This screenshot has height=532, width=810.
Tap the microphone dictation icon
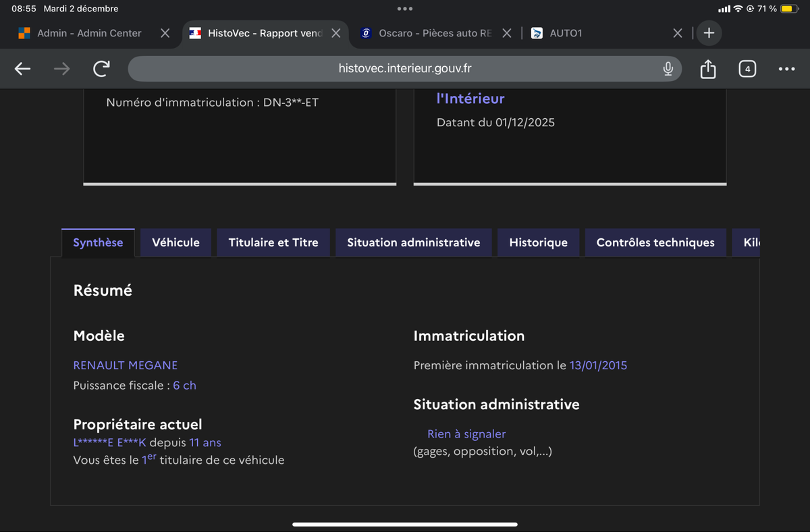pos(668,69)
